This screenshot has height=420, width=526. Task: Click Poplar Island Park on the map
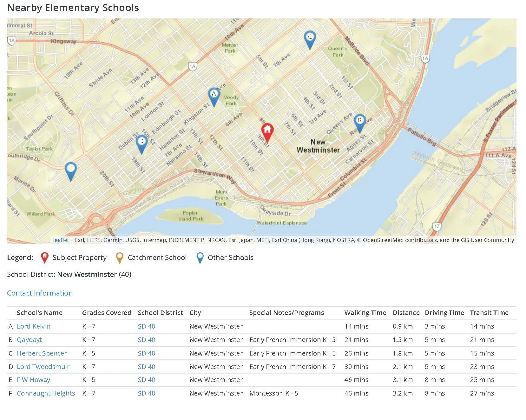(x=190, y=216)
